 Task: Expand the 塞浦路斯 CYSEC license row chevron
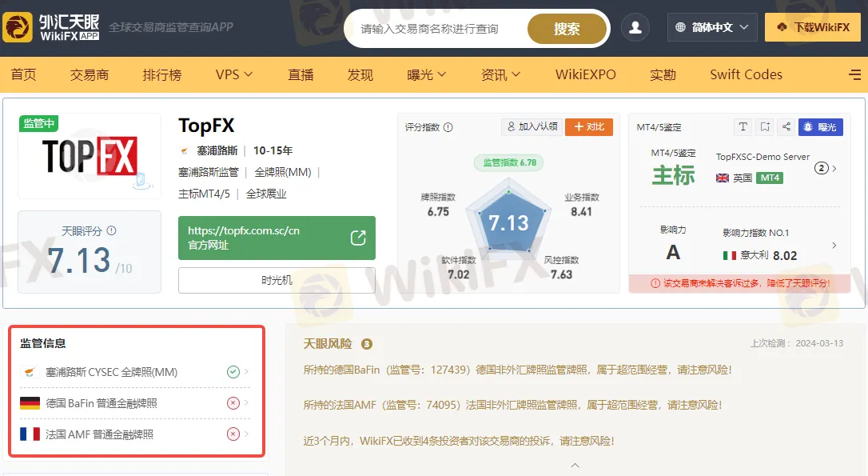click(x=247, y=371)
